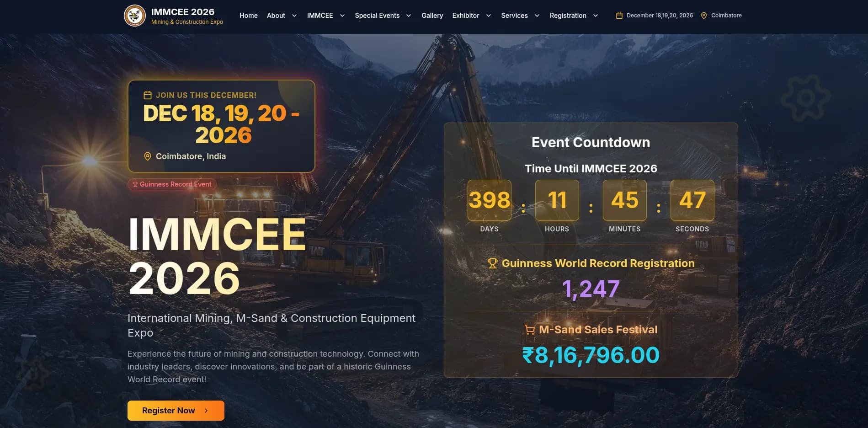
Task: Click the Guinness Record Event badge
Action: 172,184
